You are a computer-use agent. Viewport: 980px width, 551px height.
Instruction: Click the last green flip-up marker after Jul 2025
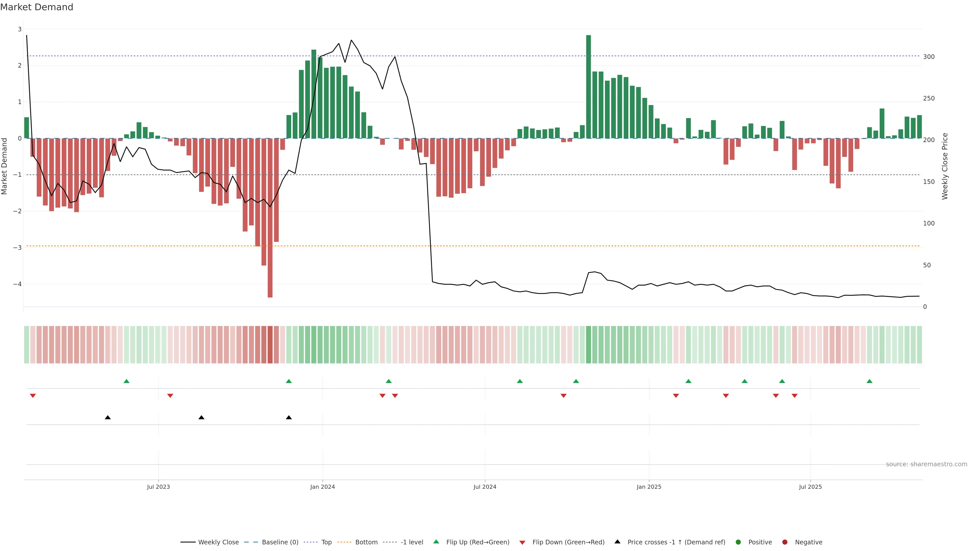869,381
